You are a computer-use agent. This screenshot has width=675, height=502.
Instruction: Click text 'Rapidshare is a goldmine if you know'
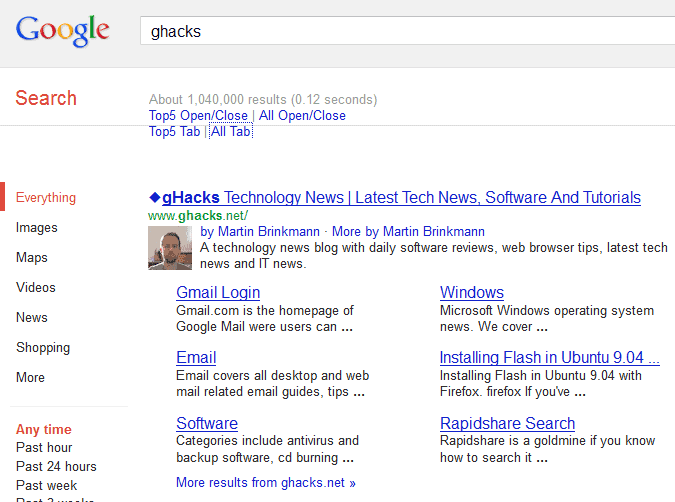(x=548, y=440)
